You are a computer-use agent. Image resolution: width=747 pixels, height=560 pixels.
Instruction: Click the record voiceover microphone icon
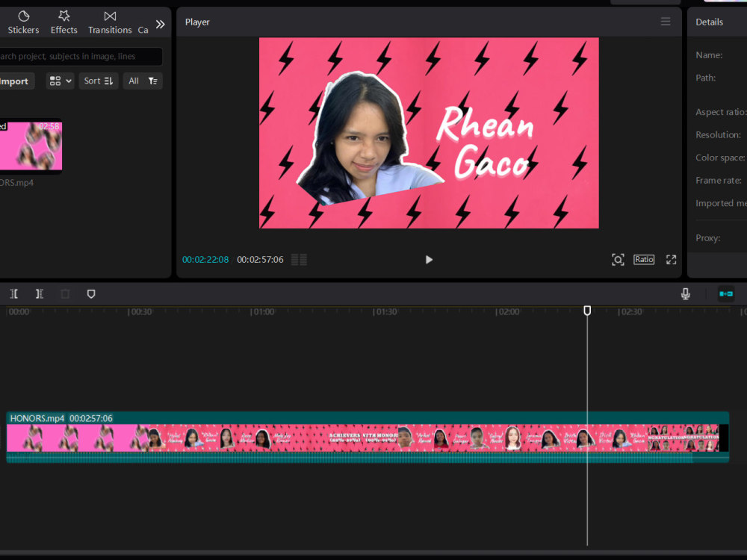(686, 293)
